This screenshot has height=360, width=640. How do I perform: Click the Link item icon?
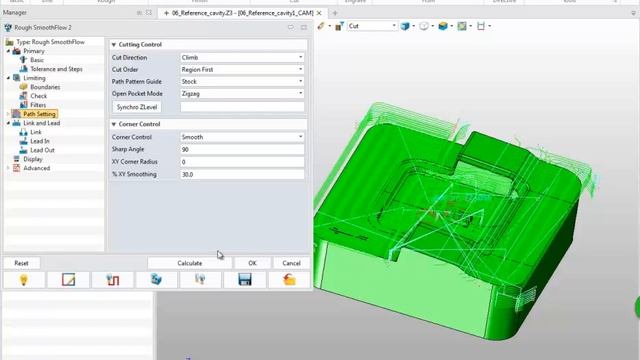pos(24,132)
